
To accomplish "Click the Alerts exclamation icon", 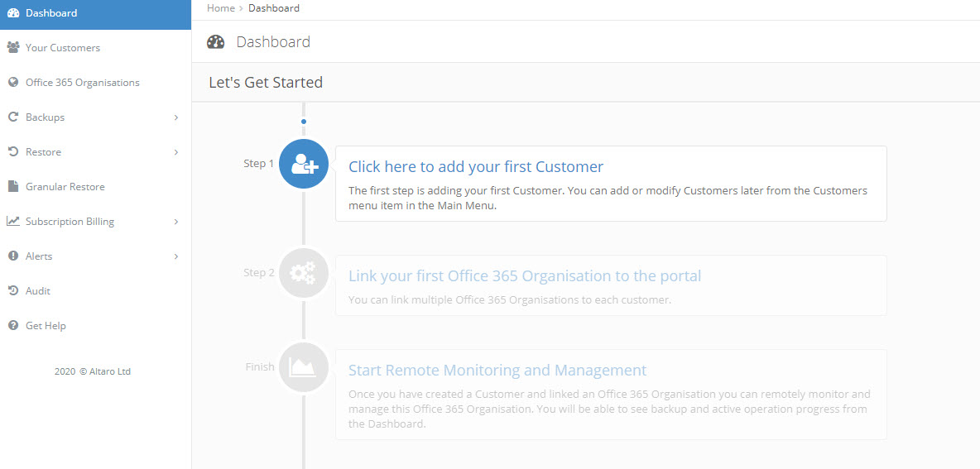I will click(x=13, y=256).
